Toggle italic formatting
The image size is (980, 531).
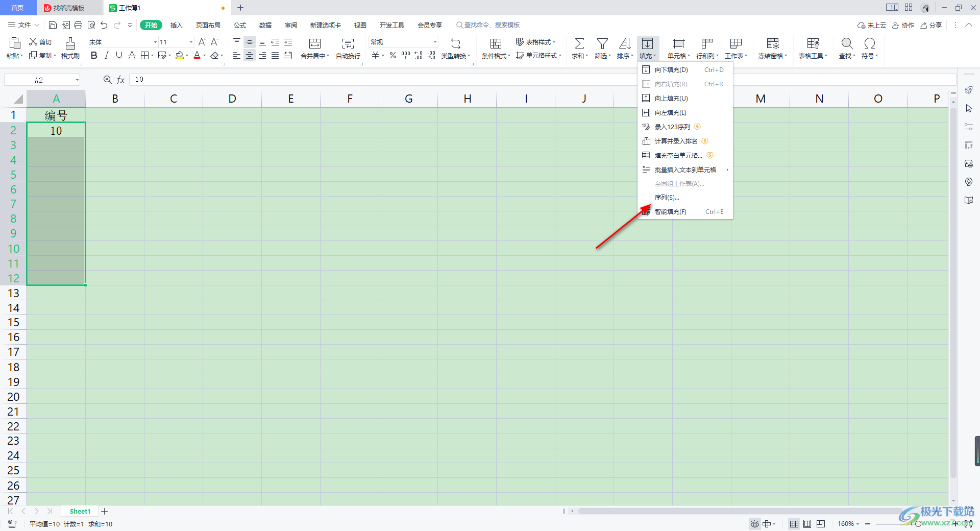click(x=106, y=55)
